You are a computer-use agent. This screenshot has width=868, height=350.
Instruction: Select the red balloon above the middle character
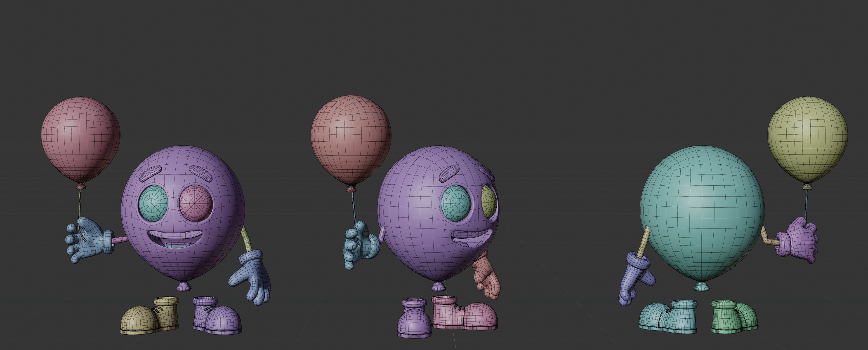click(351, 138)
